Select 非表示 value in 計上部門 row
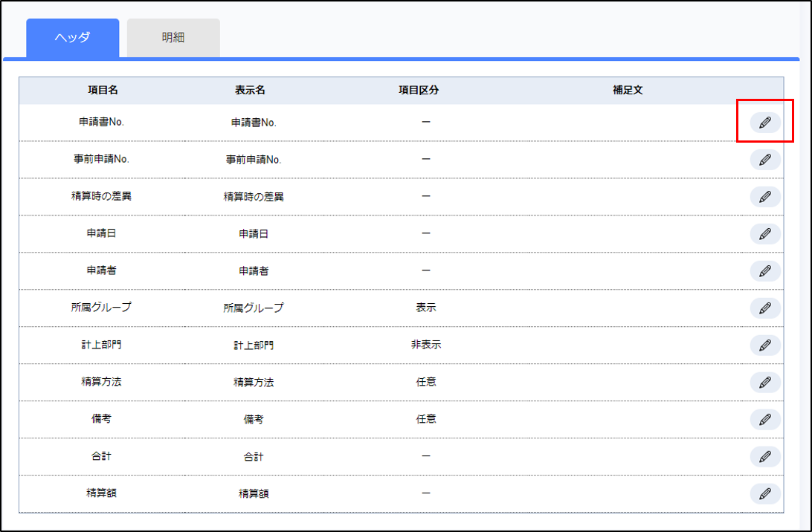This screenshot has width=812, height=532. coord(426,345)
